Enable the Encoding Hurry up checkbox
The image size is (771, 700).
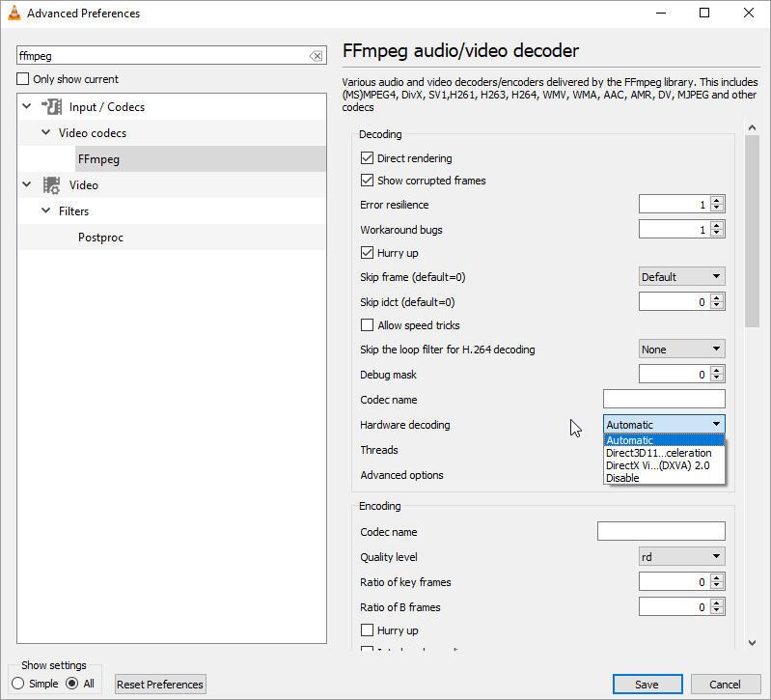tap(367, 630)
